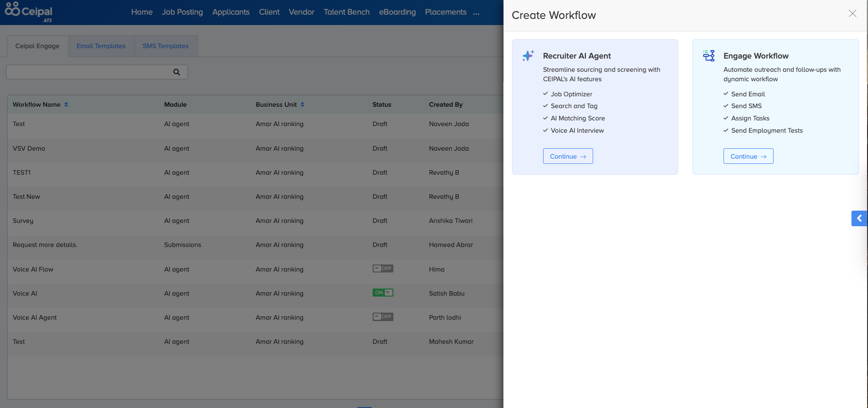The width and height of the screenshot is (868, 408).
Task: Click Anshika Tiwari in Created By
Action: click(x=451, y=221)
